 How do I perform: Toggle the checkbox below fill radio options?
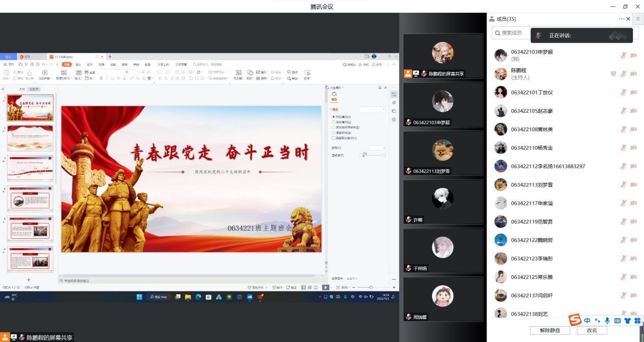(333, 138)
